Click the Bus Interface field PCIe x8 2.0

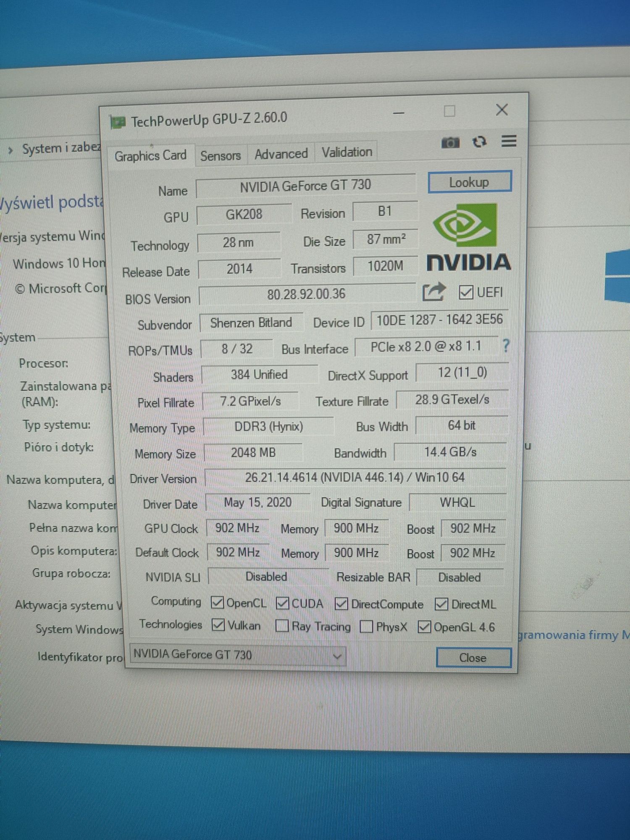point(426,347)
